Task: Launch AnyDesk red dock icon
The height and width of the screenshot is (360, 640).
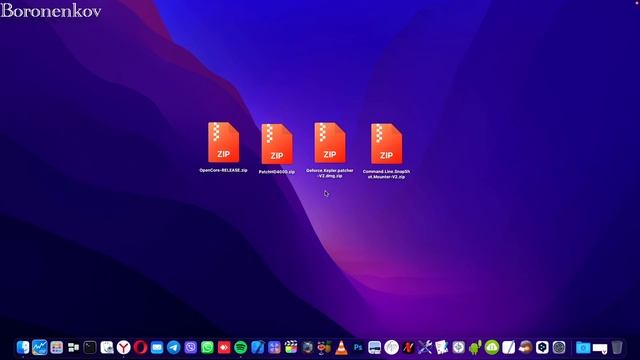Action: (224, 347)
